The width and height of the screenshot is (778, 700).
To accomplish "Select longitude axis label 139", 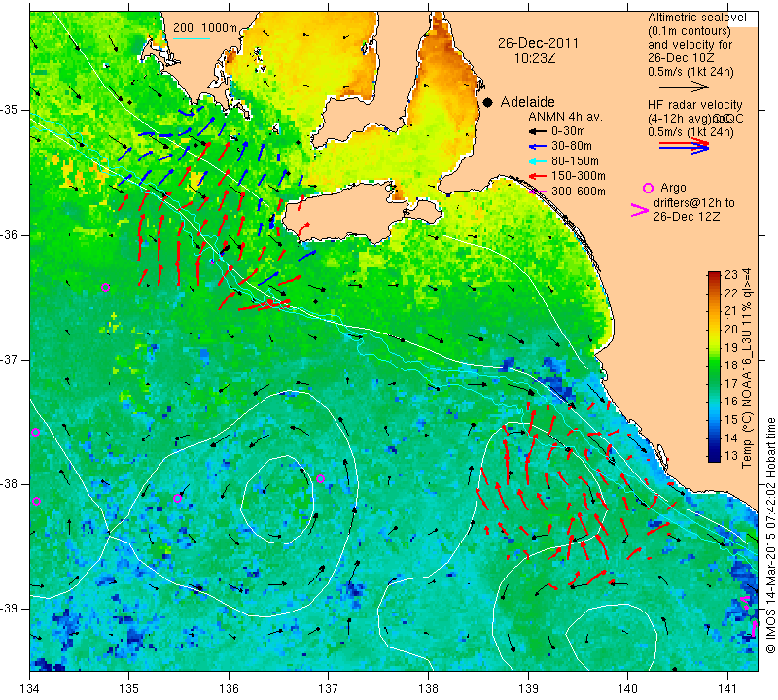I will click(x=528, y=689).
